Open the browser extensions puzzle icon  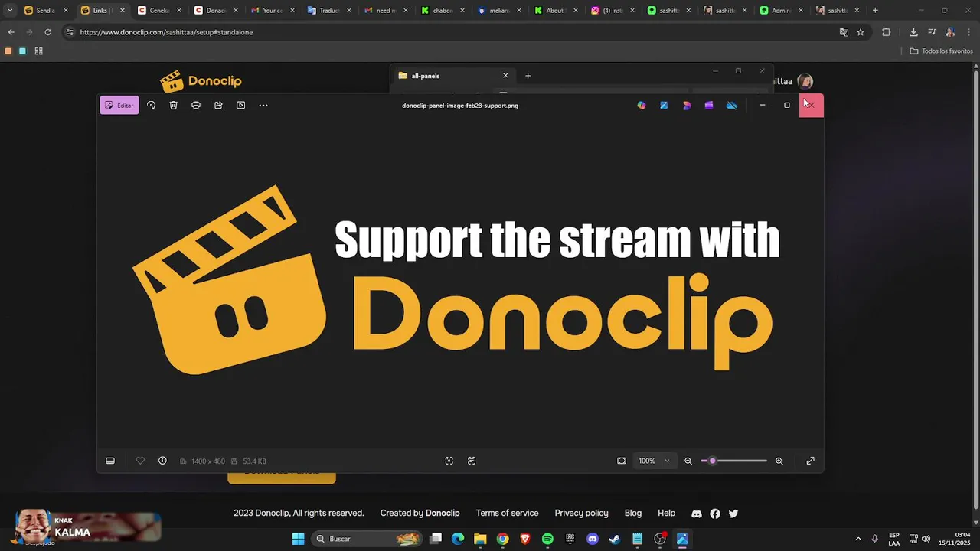[x=887, y=32]
